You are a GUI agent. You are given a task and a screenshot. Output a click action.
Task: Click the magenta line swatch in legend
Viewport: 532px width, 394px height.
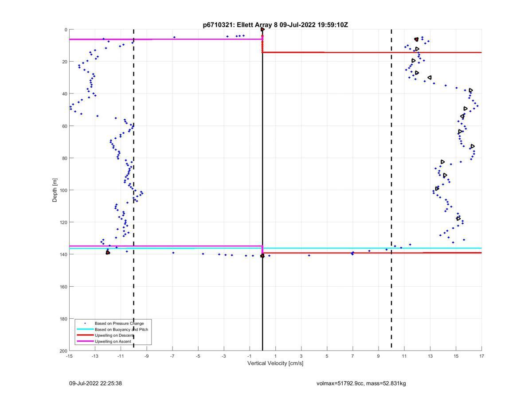(85, 342)
